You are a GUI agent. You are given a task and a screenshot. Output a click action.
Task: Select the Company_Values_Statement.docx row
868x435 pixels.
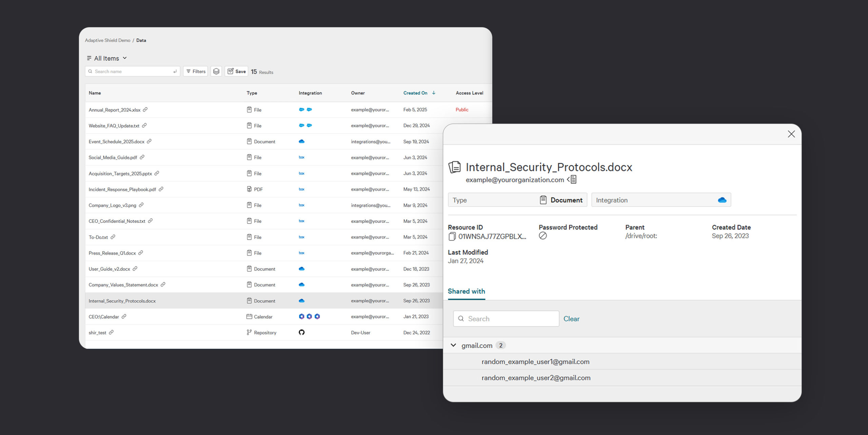(123, 285)
